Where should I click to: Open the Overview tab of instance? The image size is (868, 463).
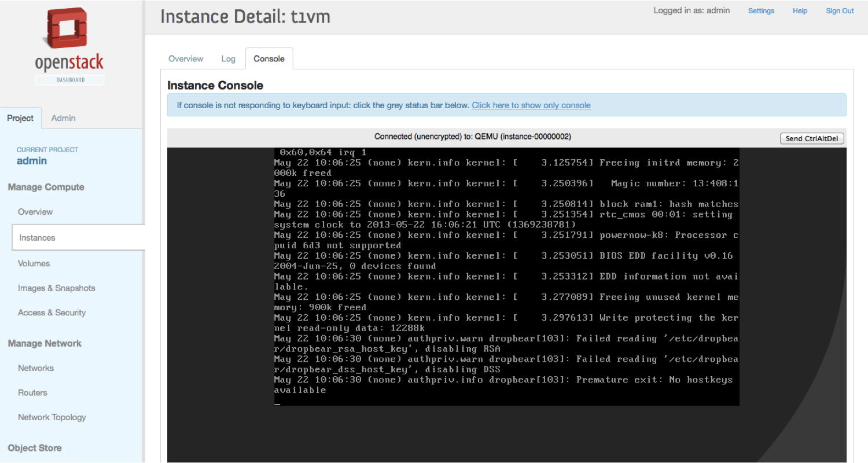click(x=186, y=59)
